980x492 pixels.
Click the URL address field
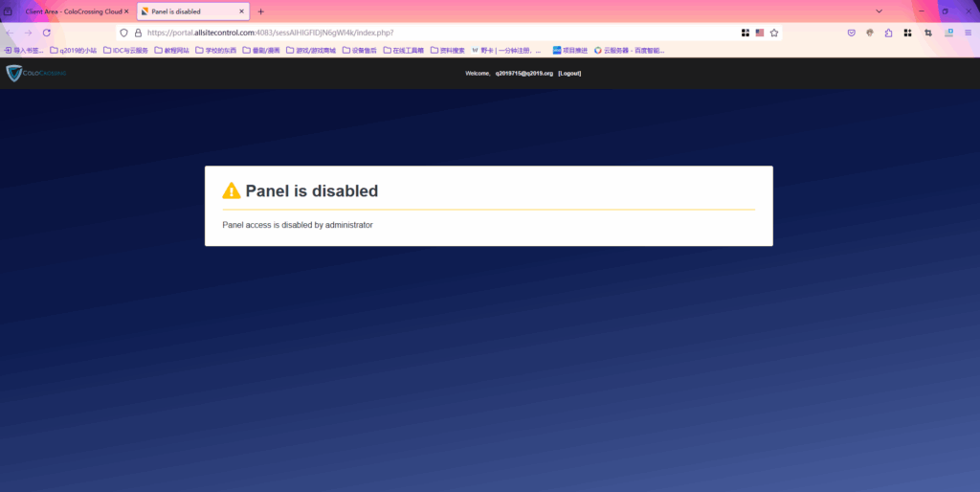431,33
